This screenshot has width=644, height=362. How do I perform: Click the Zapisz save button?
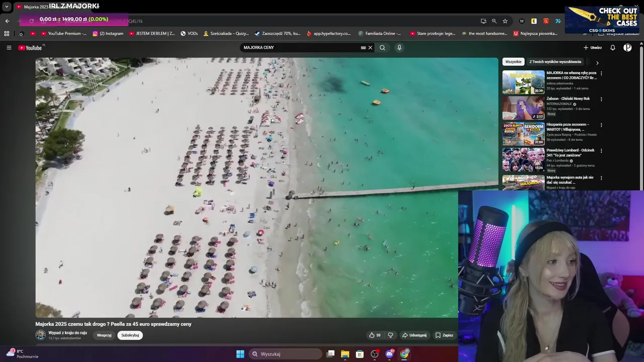point(444,335)
